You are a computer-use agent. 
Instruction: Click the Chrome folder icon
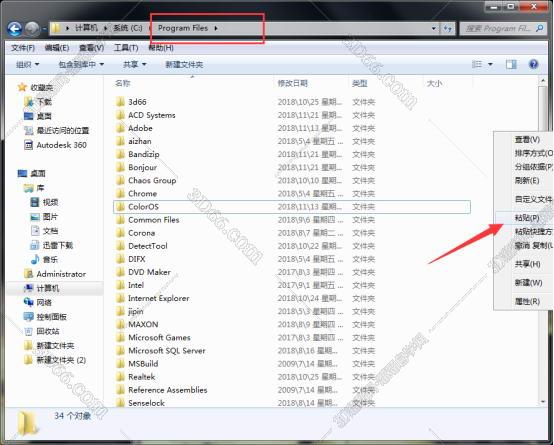click(x=120, y=193)
